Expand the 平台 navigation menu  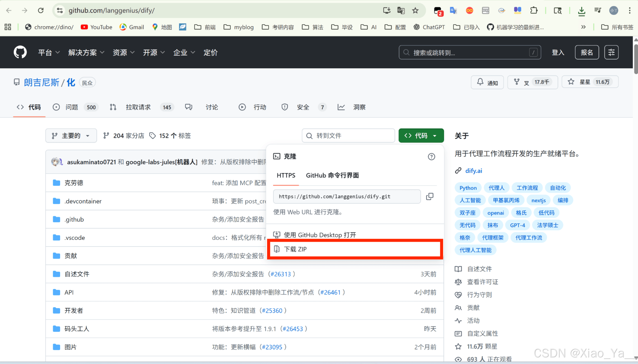[48, 52]
